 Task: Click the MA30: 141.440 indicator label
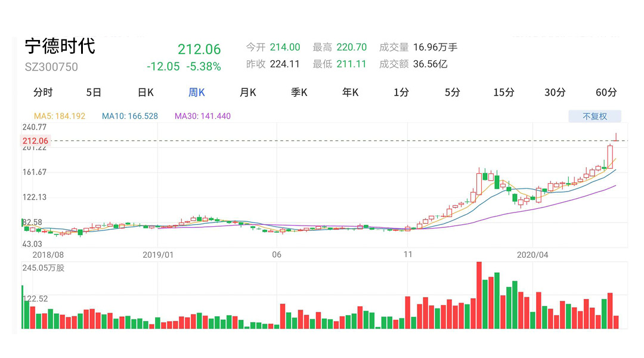(203, 116)
